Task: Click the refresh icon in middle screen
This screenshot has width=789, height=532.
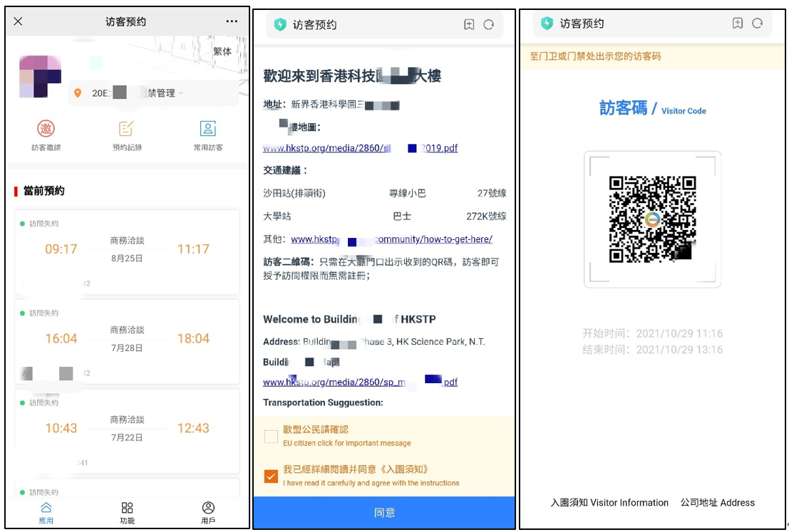Action: point(489,24)
